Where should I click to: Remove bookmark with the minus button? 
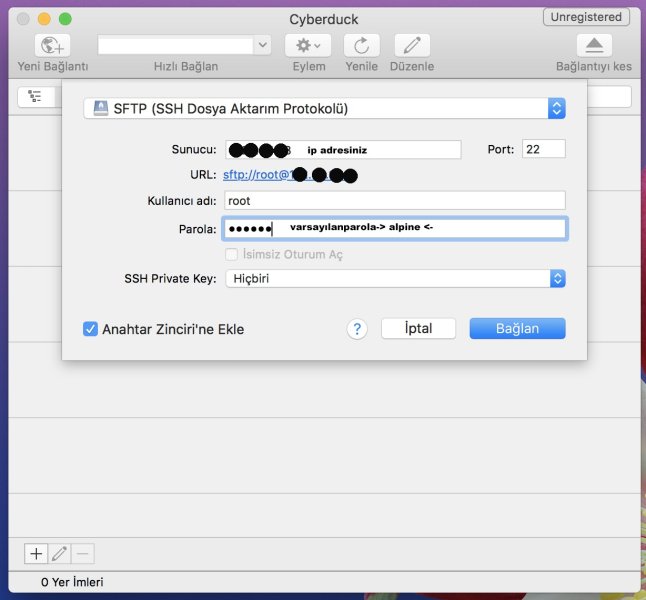tap(82, 553)
